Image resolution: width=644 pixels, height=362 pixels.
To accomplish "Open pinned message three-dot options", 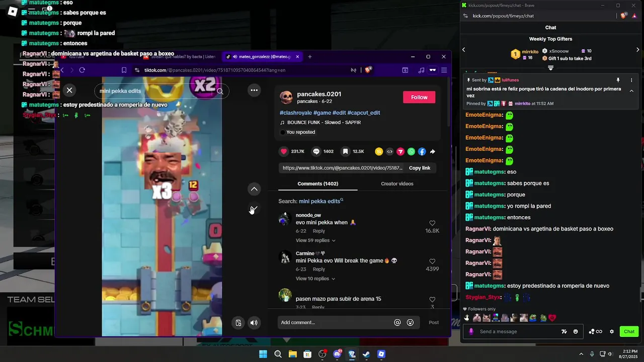I will (631, 80).
